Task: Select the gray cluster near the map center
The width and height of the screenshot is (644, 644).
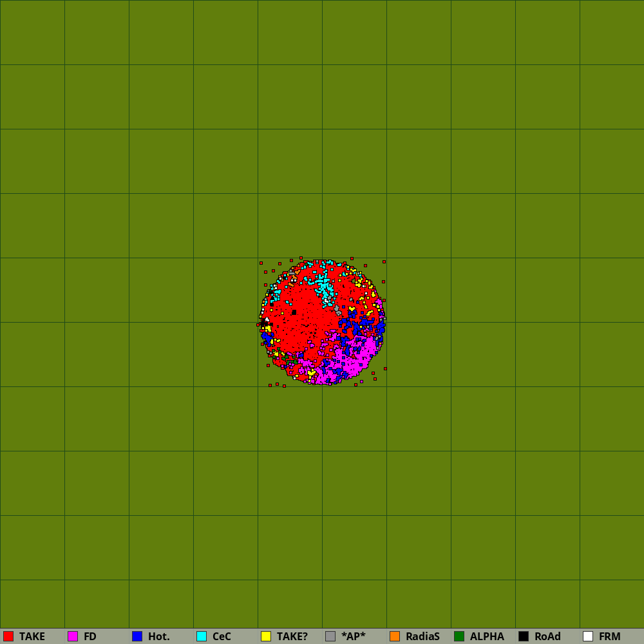Action: (x=337, y=310)
